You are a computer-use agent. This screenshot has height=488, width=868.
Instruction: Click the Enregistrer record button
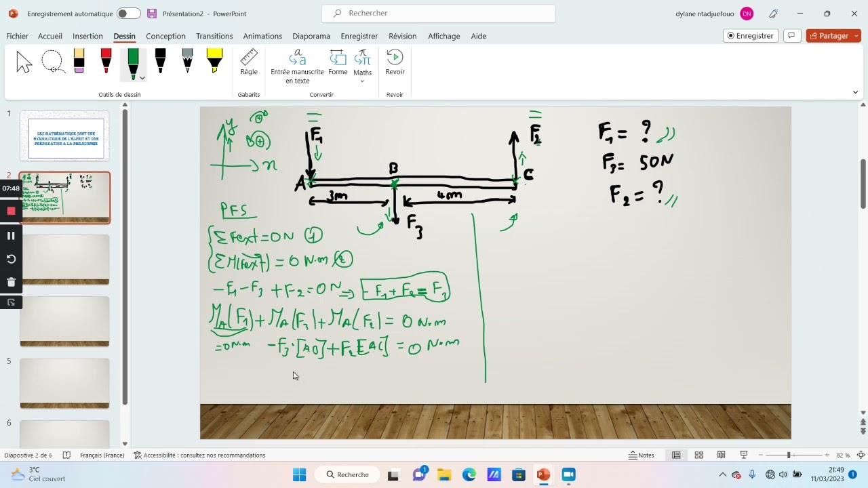coord(751,36)
